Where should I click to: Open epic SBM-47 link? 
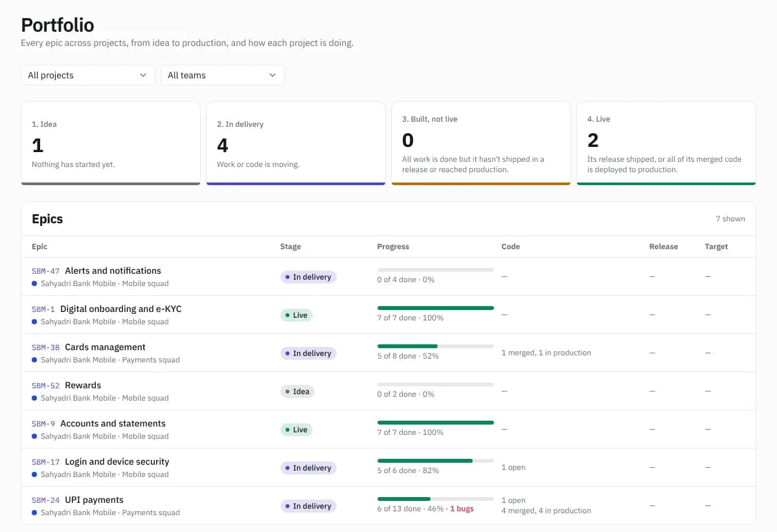point(45,271)
